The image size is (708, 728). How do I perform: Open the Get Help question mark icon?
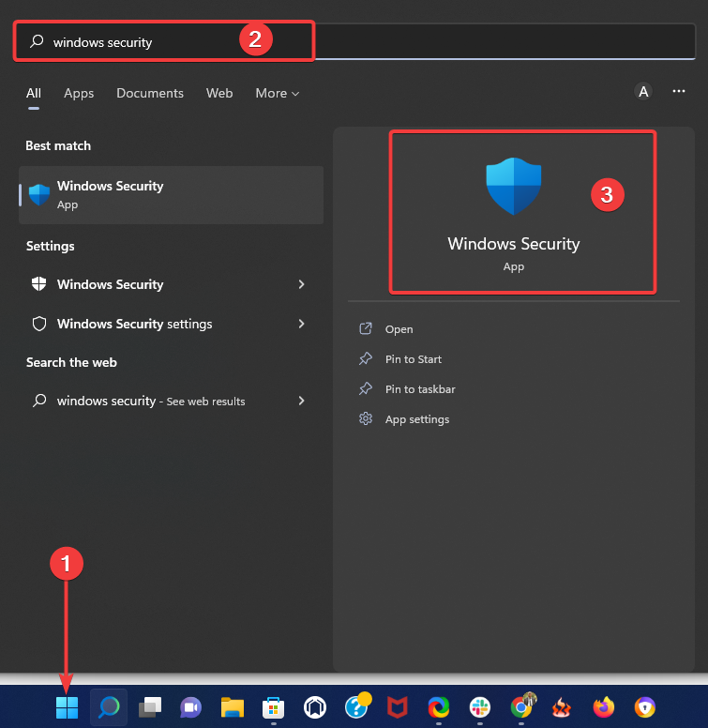pyautogui.click(x=358, y=705)
